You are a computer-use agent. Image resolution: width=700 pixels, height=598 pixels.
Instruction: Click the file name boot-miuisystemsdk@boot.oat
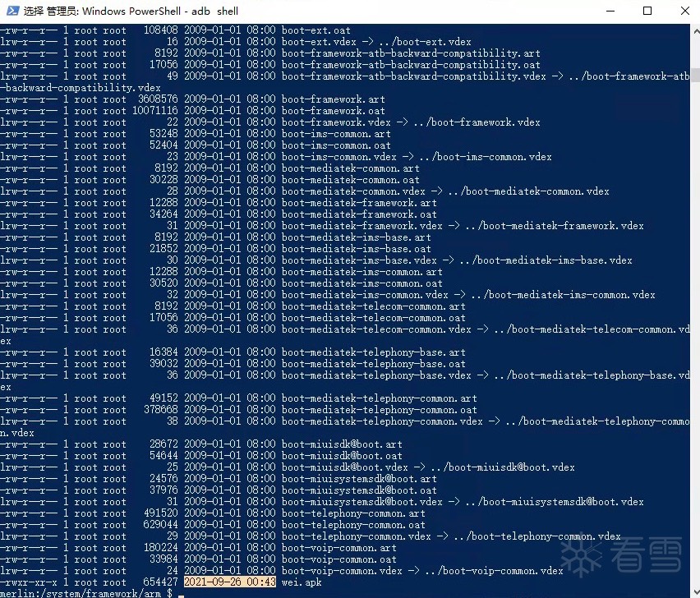click(x=359, y=490)
